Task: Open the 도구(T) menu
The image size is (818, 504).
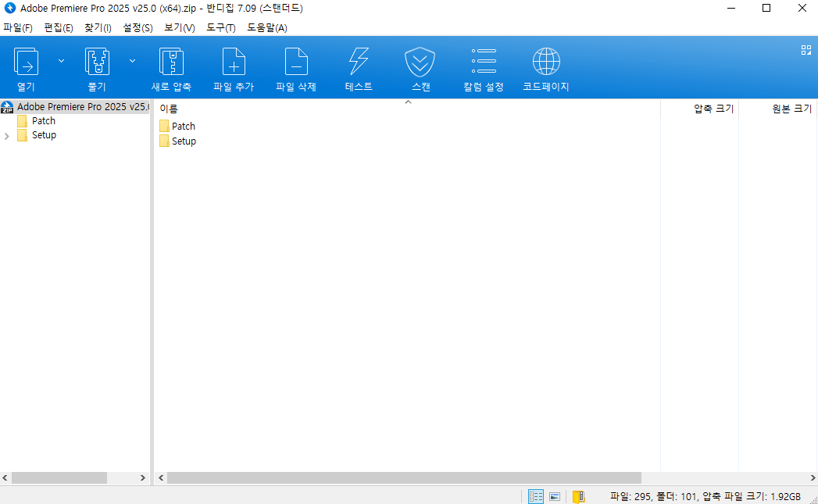Action: (220, 27)
